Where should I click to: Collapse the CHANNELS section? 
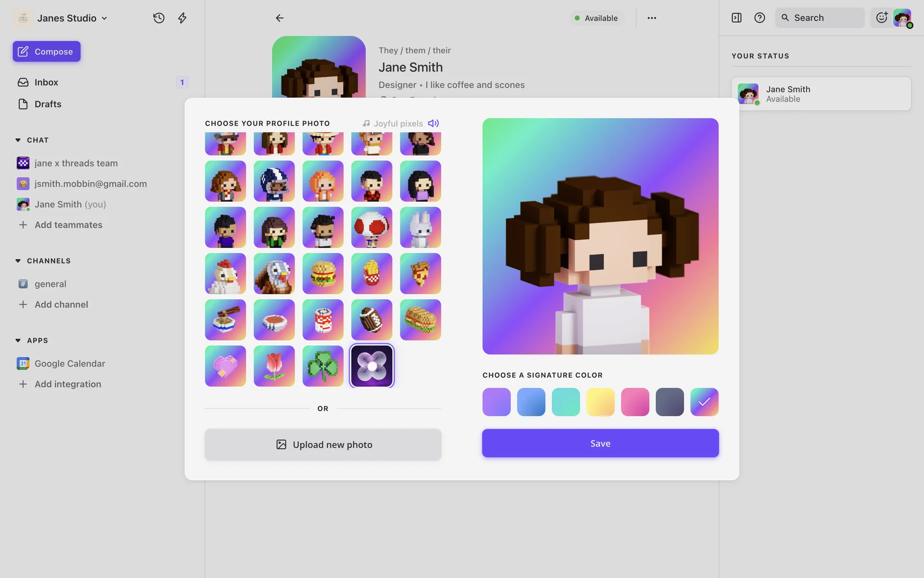click(18, 261)
